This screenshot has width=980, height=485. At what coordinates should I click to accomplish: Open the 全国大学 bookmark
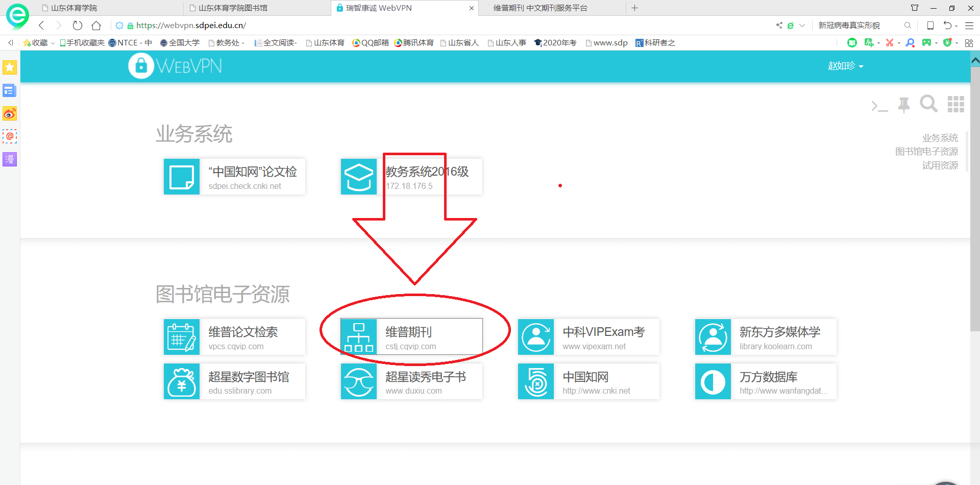180,43
